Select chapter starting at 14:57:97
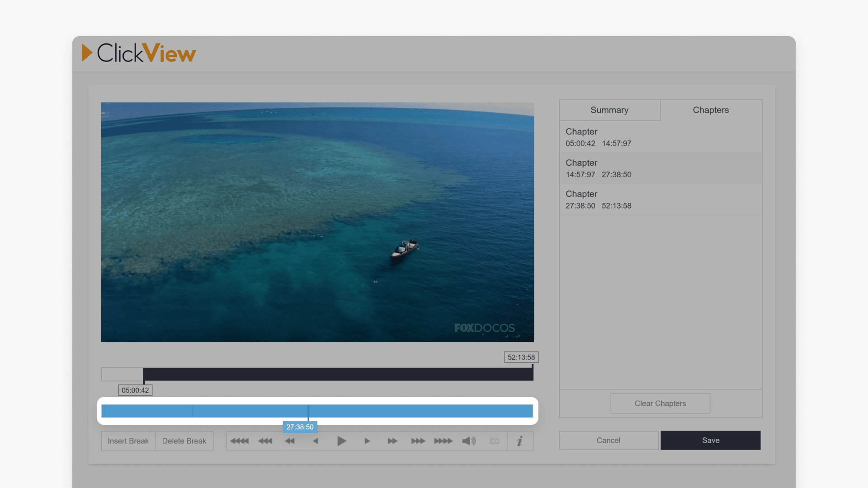The image size is (868, 488). point(660,169)
